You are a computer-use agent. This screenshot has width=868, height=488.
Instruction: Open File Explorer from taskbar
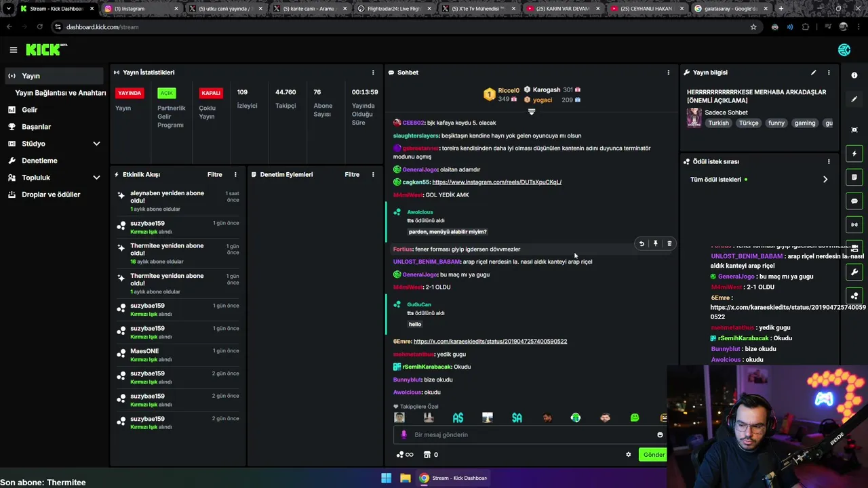click(x=405, y=478)
